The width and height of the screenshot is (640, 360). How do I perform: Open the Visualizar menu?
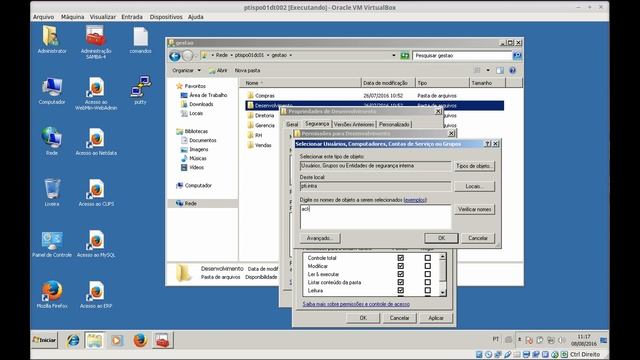(x=103, y=17)
